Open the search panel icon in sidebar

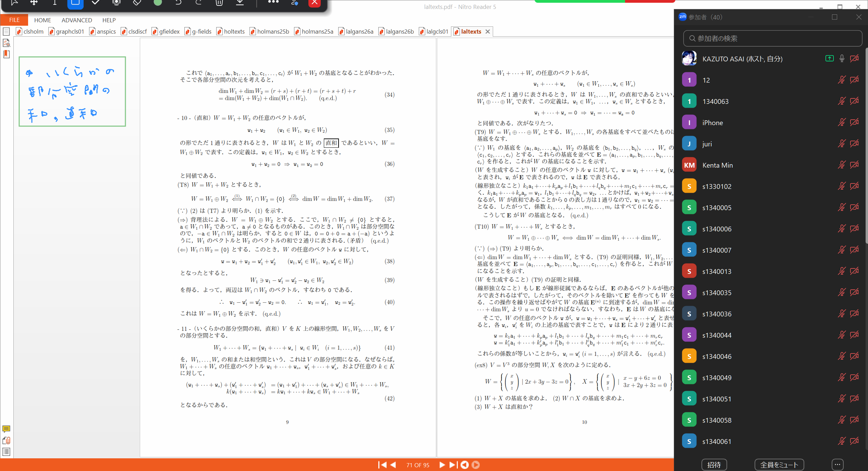[6, 43]
